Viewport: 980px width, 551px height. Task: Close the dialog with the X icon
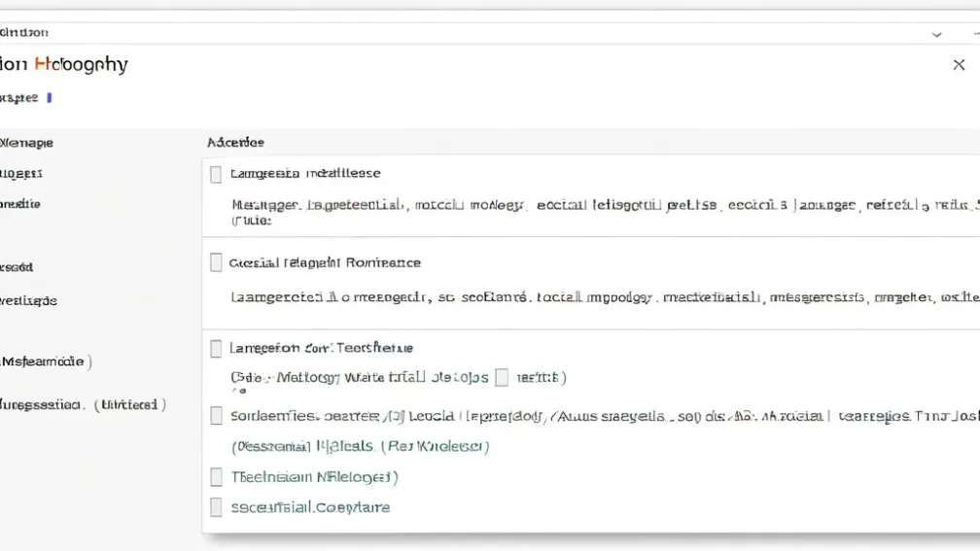pos(959,65)
